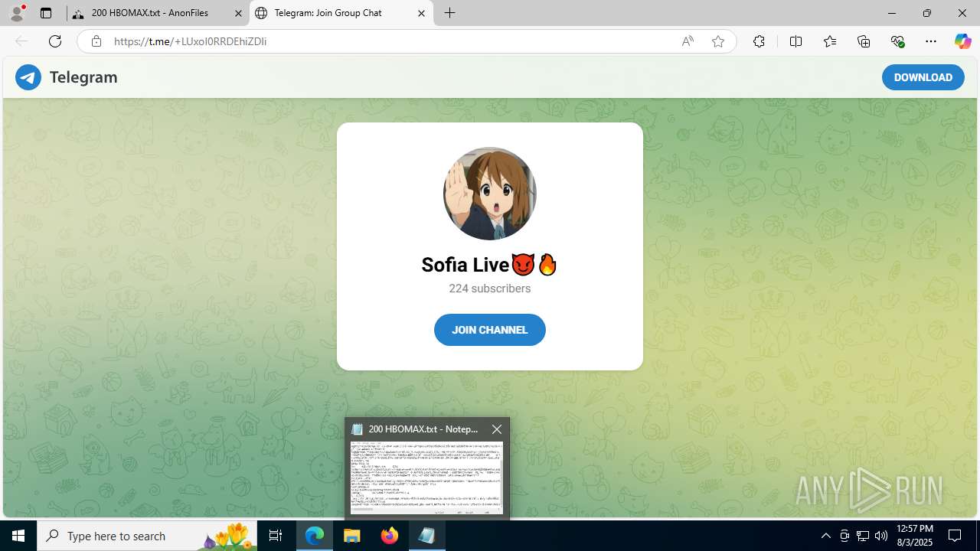Close the 200 HBOMAX.txt Notepad preview
This screenshot has width=980, height=551.
coord(497,429)
